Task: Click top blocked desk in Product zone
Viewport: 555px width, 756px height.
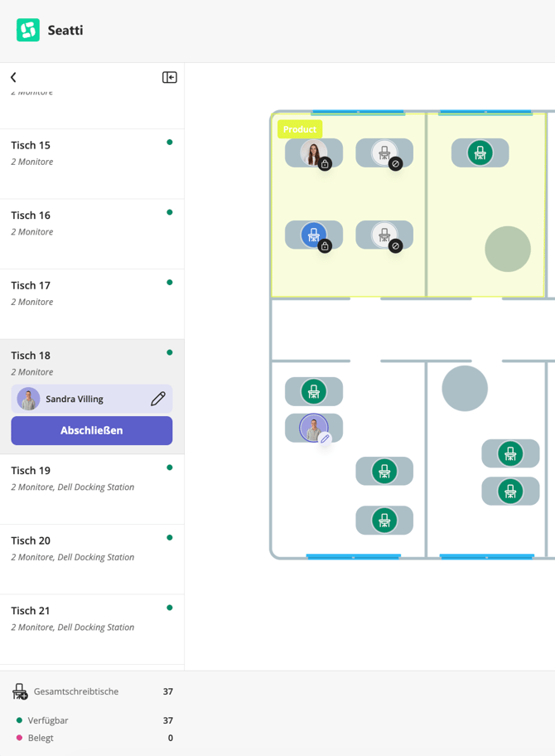Action: click(x=384, y=153)
